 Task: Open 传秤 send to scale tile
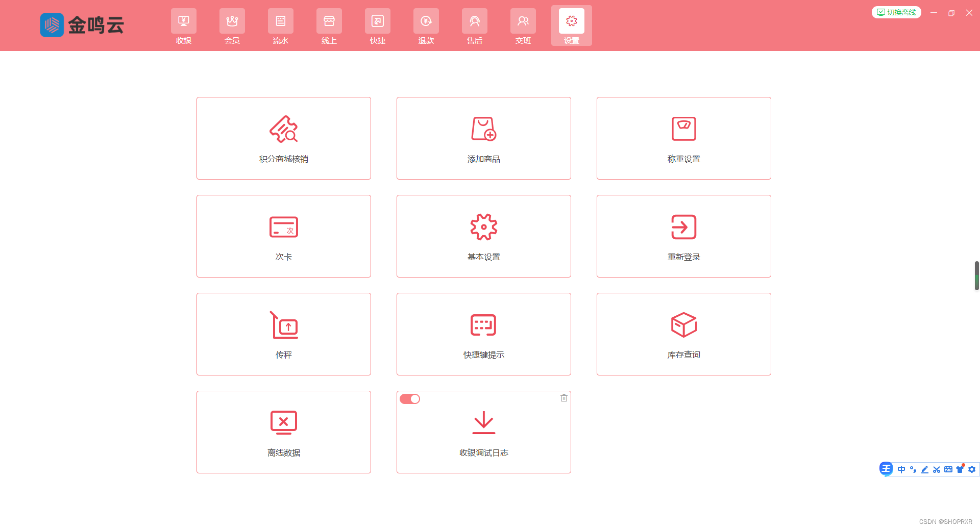[284, 334]
